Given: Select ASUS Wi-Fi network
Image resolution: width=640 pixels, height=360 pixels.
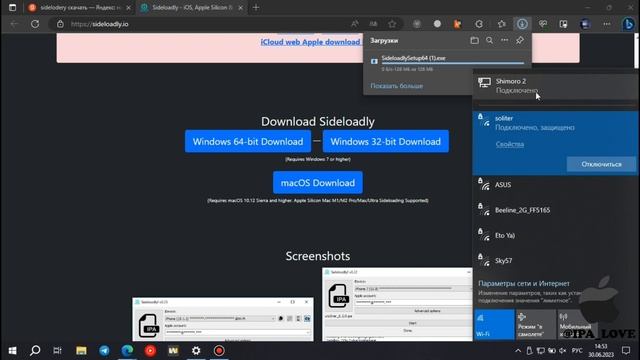Looking at the screenshot, I should click(x=555, y=185).
